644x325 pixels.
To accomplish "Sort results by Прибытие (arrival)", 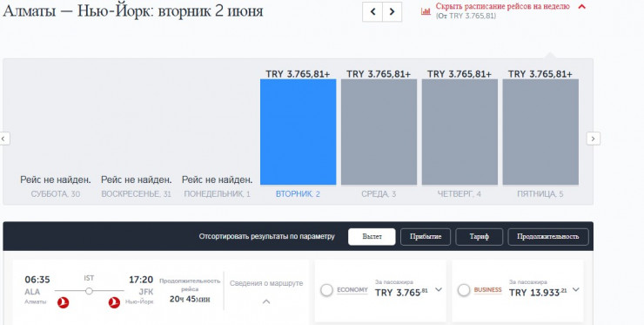I will (426, 237).
